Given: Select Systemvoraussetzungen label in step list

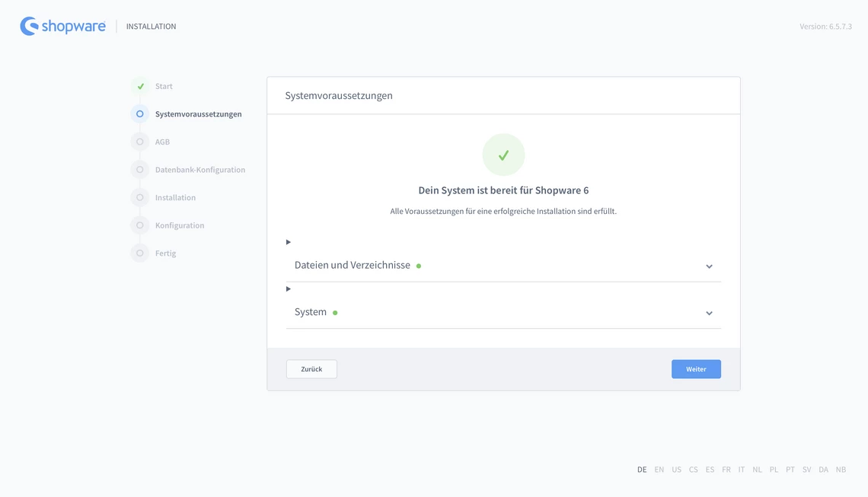Looking at the screenshot, I should pos(198,114).
